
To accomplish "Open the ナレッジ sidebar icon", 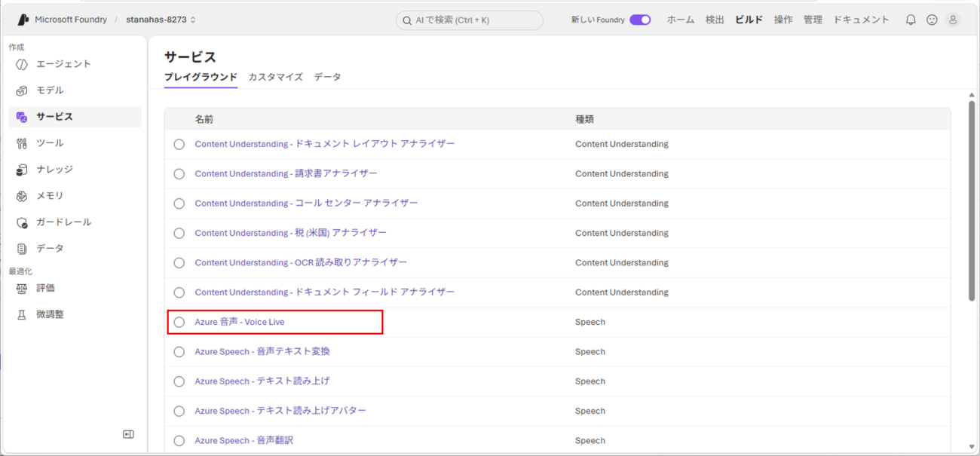I will point(22,170).
